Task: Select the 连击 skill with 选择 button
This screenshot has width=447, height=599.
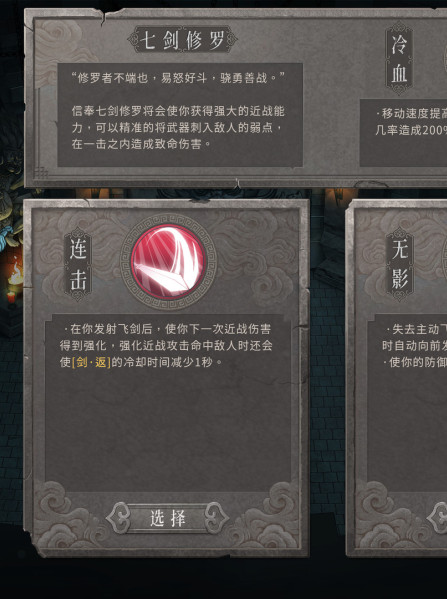Action: [168, 518]
